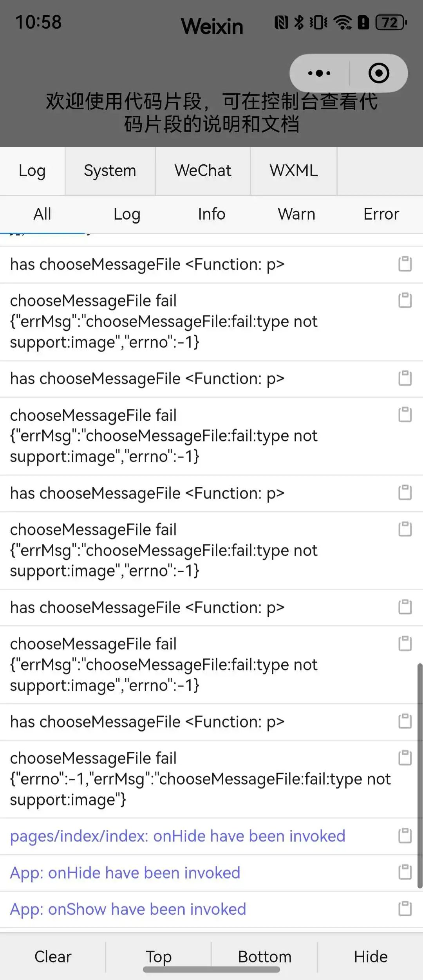Filter console by Warn level
Image resolution: width=423 pixels, height=980 pixels.
296,214
